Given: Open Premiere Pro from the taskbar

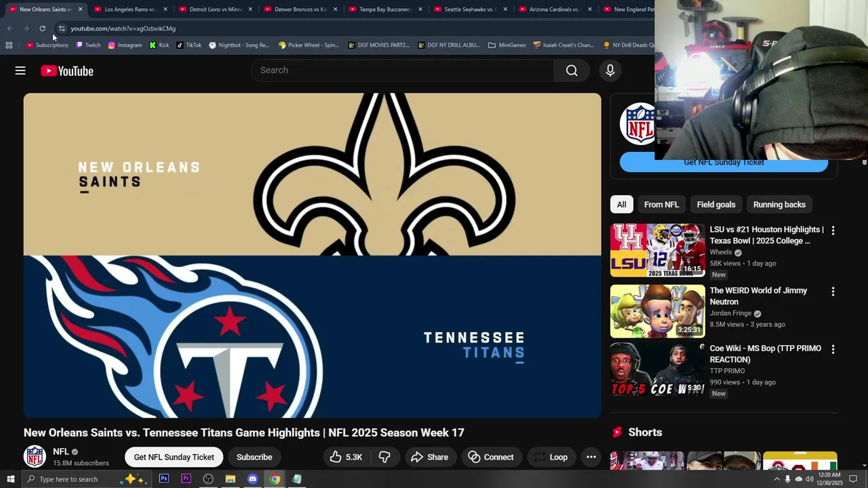Looking at the screenshot, I should pyautogui.click(x=186, y=479).
